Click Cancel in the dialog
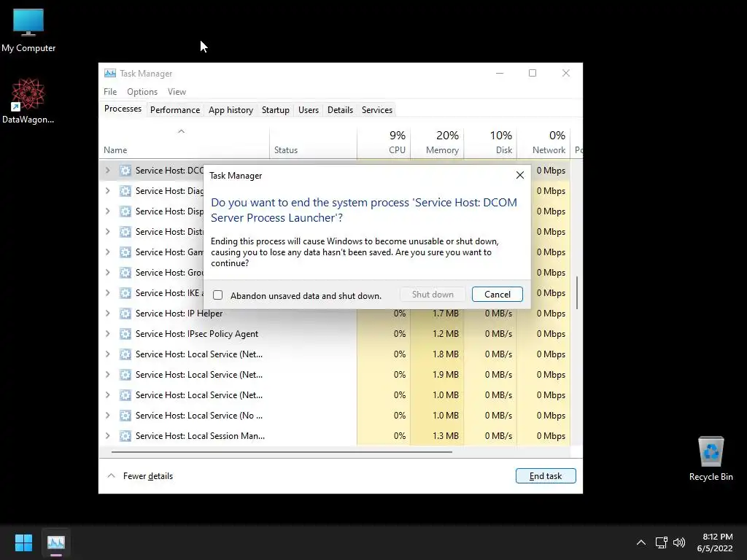747x560 pixels. (498, 295)
